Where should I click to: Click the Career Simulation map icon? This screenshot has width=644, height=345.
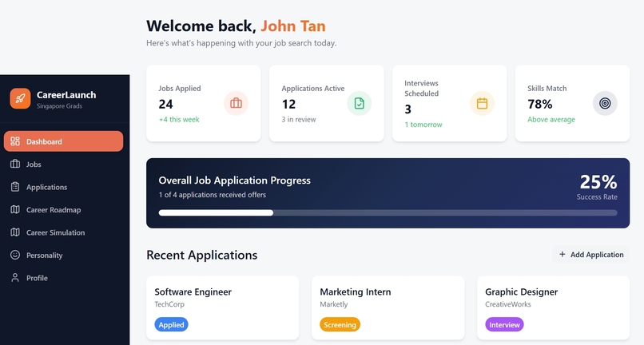coord(15,232)
